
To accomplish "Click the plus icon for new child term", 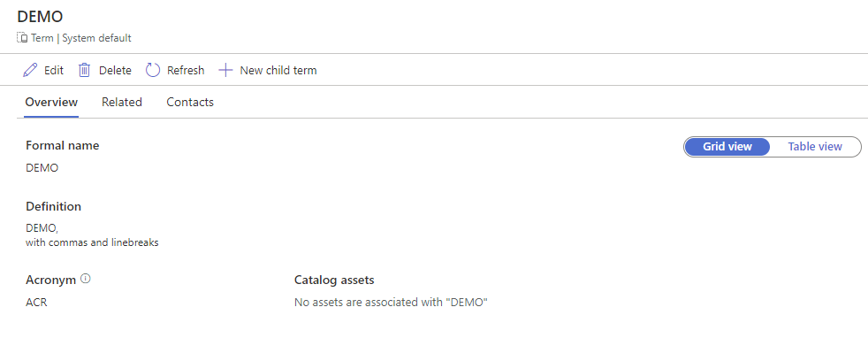I will click(225, 71).
